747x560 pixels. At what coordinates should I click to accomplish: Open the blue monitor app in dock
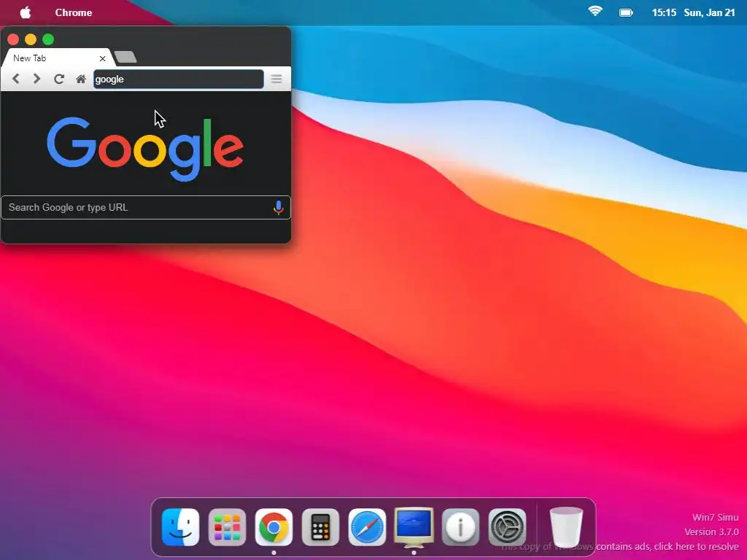coord(414,527)
